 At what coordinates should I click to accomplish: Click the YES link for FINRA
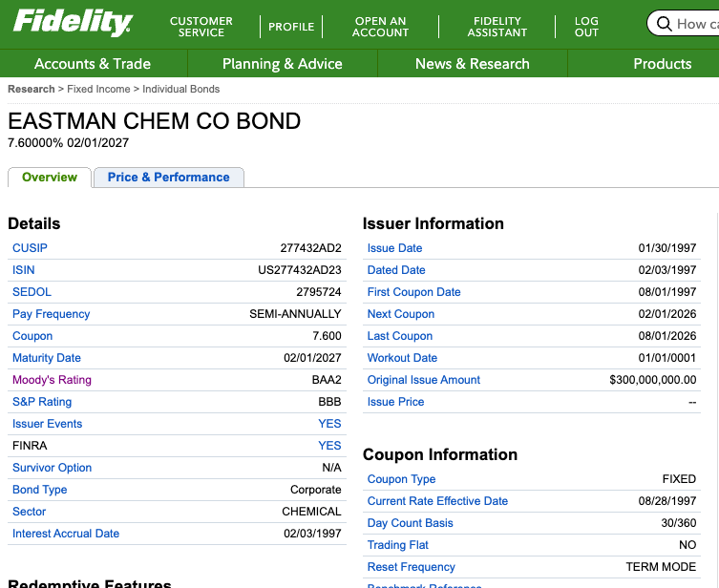click(x=329, y=446)
